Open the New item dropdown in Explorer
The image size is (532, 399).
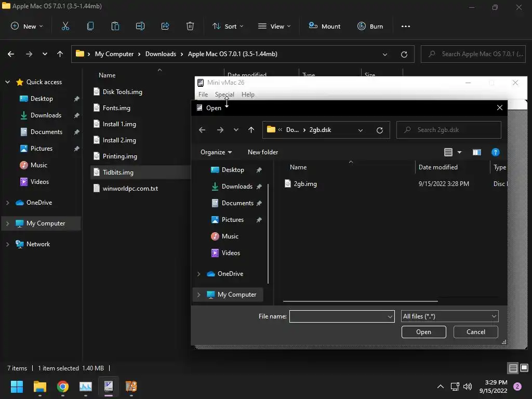pyautogui.click(x=27, y=26)
